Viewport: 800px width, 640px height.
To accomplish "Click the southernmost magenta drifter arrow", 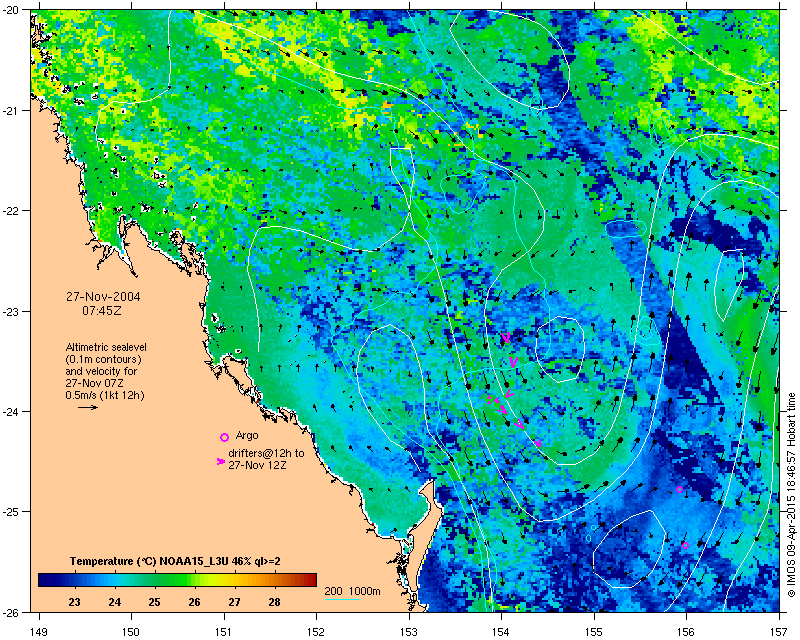I will 538,442.
